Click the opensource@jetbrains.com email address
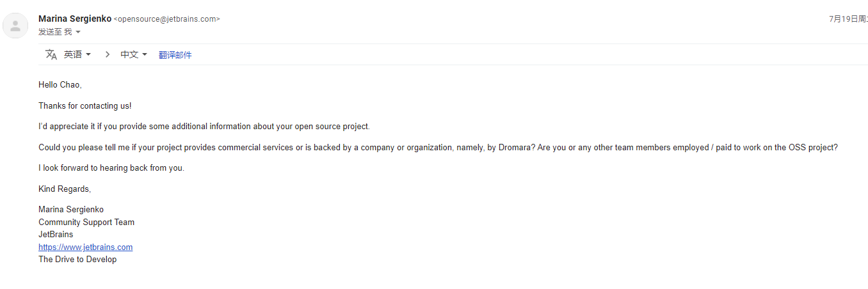The width and height of the screenshot is (868, 289). click(166, 19)
